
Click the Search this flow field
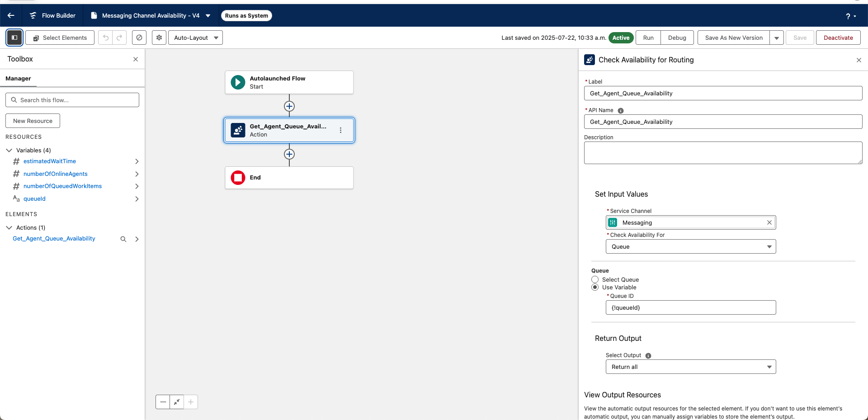pyautogui.click(x=72, y=99)
